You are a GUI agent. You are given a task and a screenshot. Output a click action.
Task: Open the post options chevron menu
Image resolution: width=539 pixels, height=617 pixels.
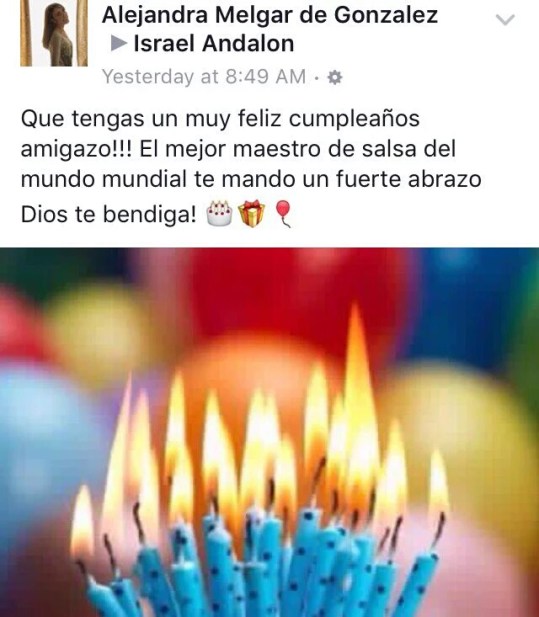(x=505, y=19)
